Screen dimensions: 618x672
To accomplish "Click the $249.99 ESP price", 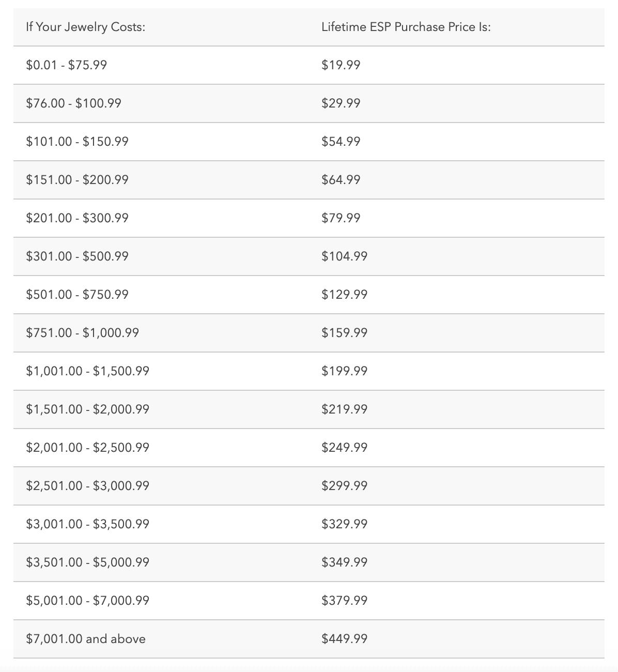I will 345,448.
